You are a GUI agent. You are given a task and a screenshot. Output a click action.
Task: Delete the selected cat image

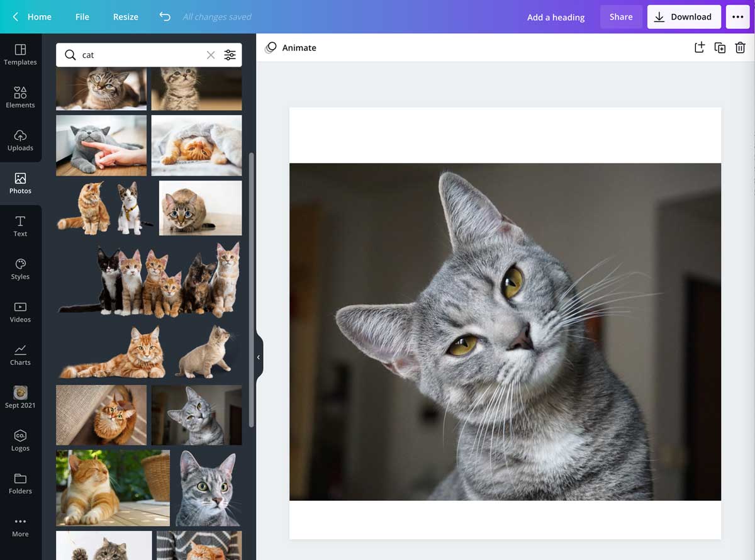740,47
